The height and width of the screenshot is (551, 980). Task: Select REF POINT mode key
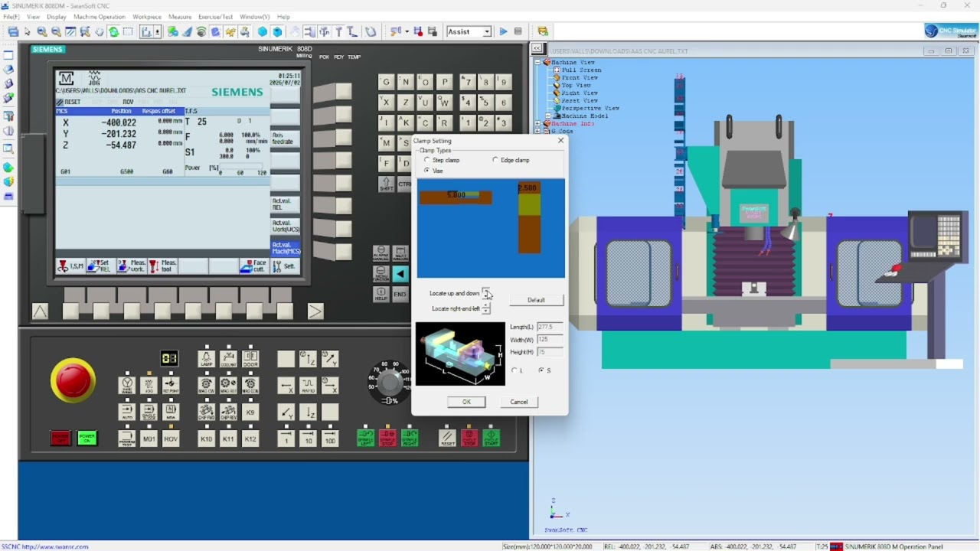170,384
